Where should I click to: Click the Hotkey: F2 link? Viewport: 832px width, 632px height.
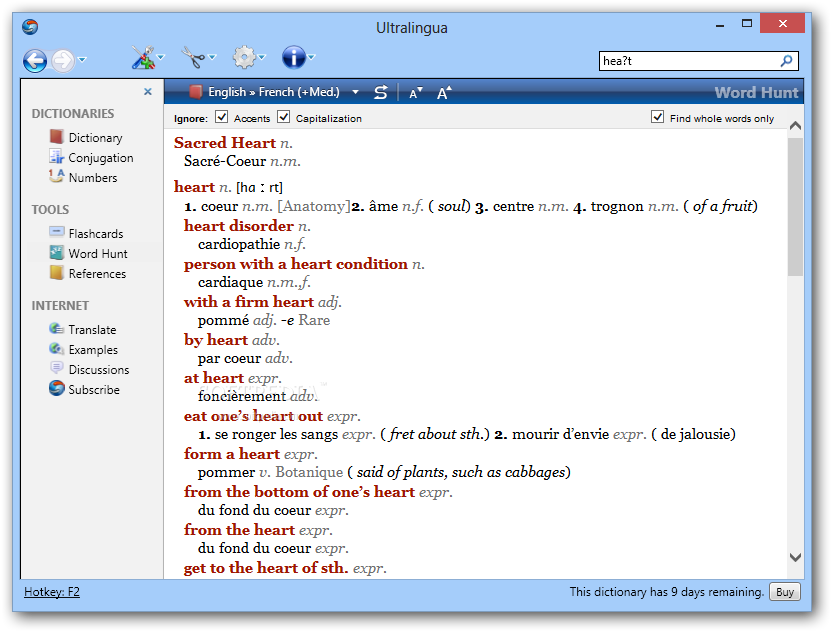click(51, 592)
